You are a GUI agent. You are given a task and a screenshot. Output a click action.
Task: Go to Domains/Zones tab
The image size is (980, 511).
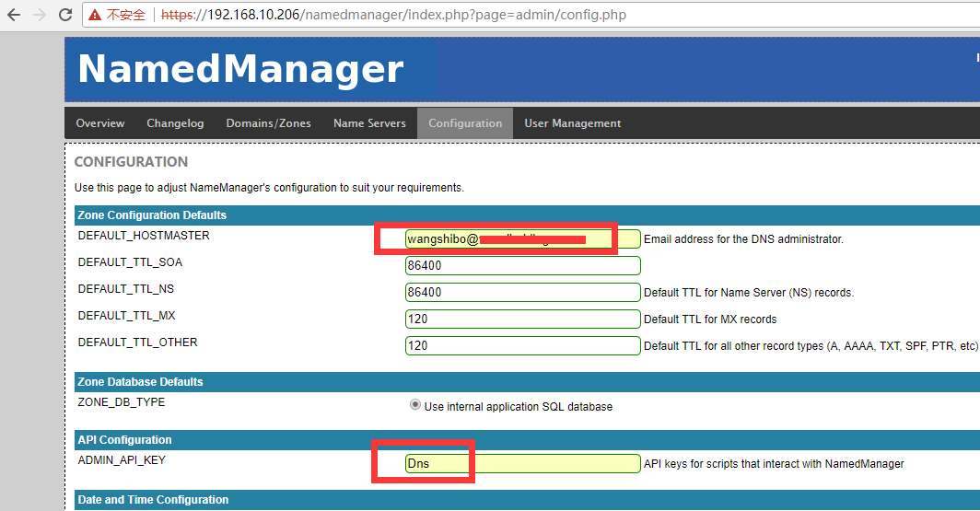point(268,123)
